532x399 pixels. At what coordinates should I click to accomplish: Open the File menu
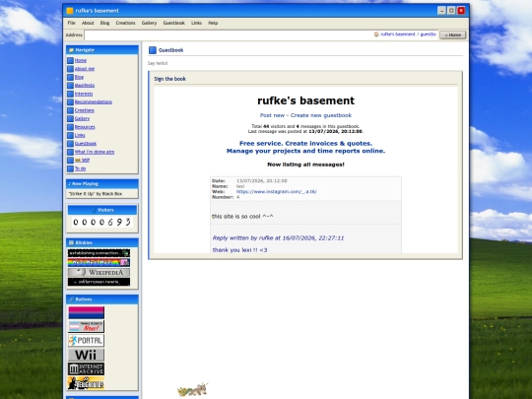(x=71, y=23)
